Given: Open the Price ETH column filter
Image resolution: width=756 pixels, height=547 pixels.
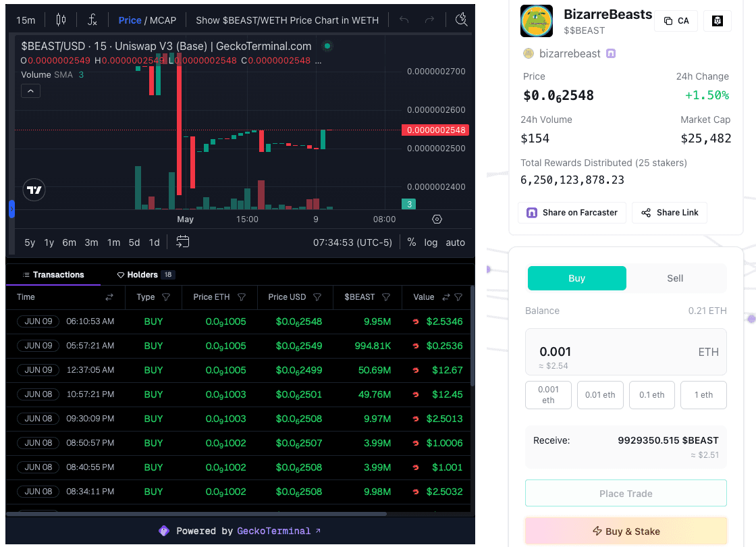Looking at the screenshot, I should pos(242,297).
